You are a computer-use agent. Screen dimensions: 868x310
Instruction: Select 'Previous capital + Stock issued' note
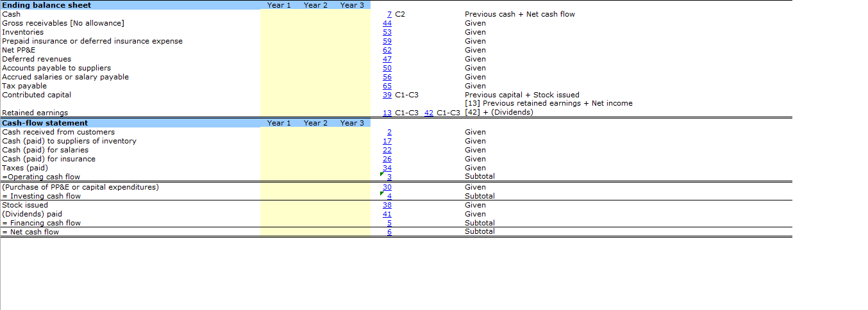tap(522, 95)
